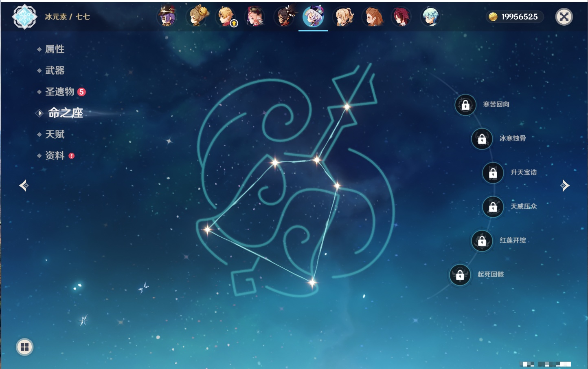The height and width of the screenshot is (369, 588).
Task: Click the bottom star node of the constellation
Action: 312,282
